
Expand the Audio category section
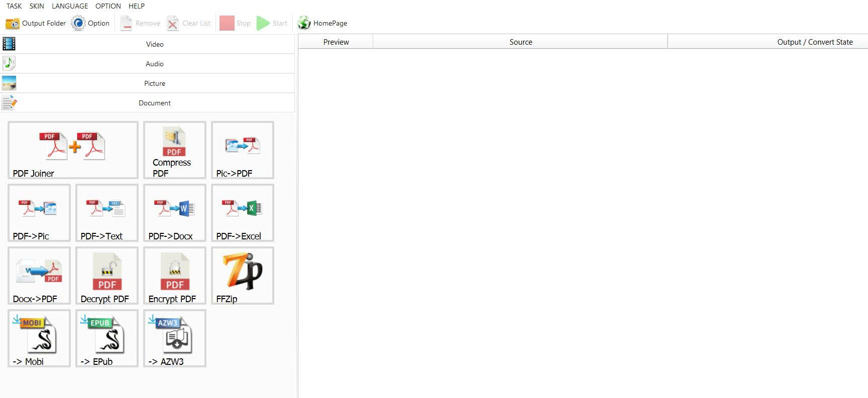(148, 64)
